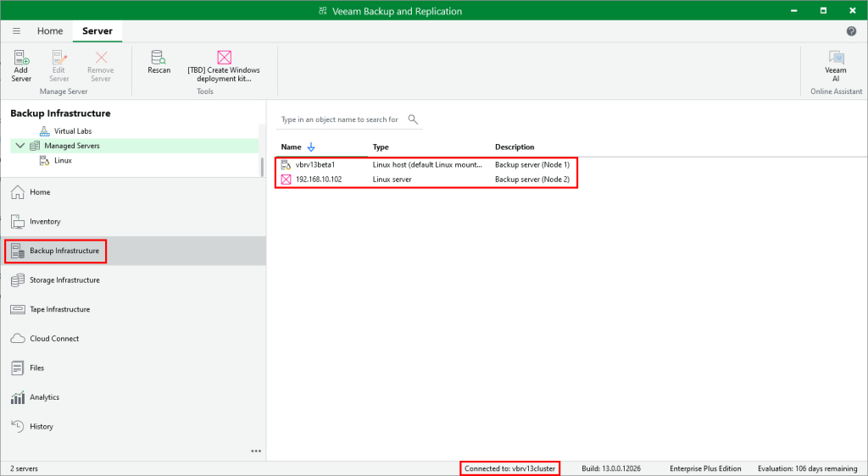
Task: Select Virtual Labs in the tree
Action: 72,131
